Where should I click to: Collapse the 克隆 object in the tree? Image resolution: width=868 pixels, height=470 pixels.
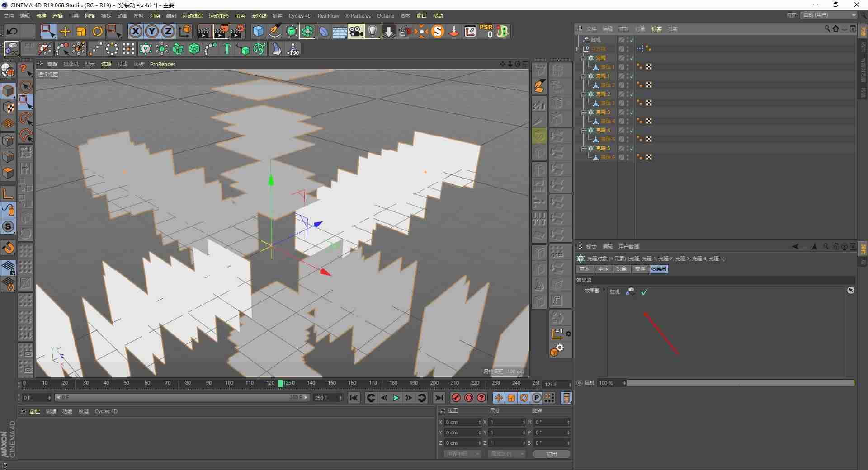[x=584, y=58]
